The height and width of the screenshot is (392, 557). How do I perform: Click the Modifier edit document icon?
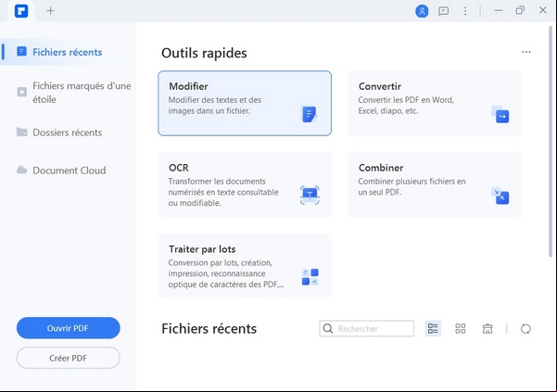click(x=310, y=114)
